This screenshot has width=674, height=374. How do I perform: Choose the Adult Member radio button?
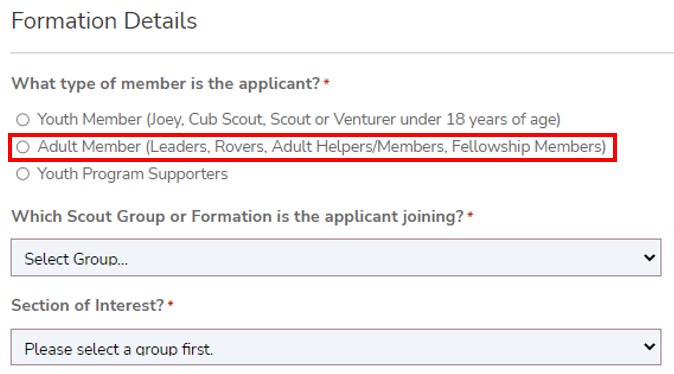23,147
